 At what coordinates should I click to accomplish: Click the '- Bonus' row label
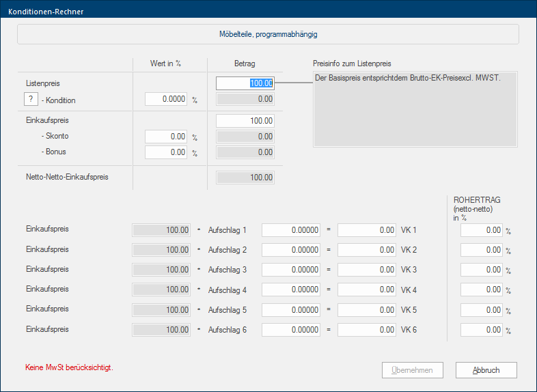click(54, 152)
